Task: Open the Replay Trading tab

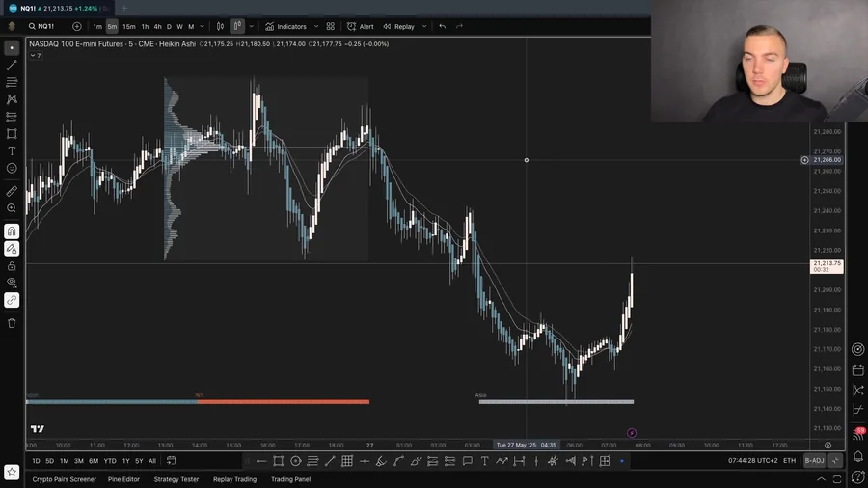Action: (234, 479)
